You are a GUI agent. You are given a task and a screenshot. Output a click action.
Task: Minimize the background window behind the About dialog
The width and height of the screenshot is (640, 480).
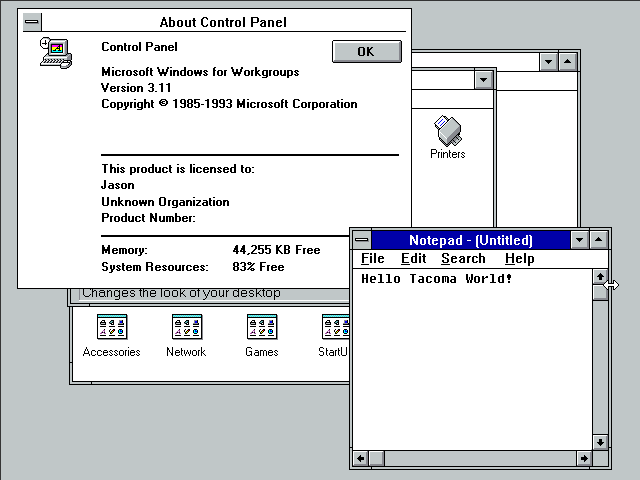(549, 62)
